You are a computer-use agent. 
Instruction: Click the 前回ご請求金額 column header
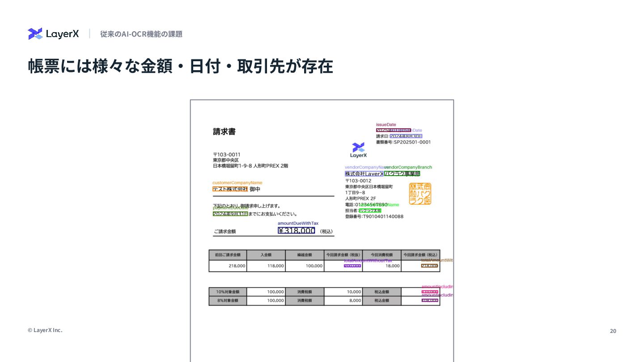coord(228,255)
